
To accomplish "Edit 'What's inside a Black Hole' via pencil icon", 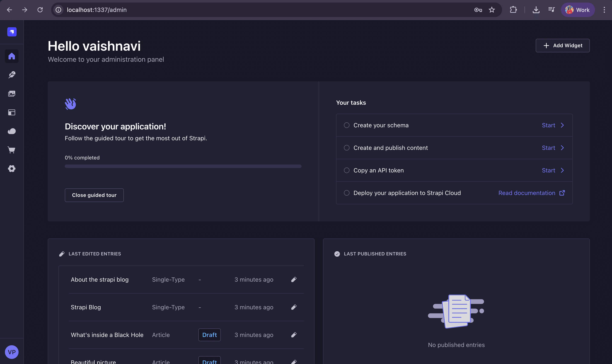I will (x=294, y=335).
